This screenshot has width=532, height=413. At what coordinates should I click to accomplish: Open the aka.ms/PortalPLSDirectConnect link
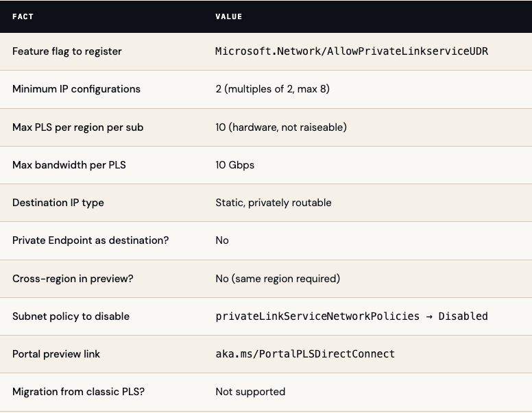305,354
